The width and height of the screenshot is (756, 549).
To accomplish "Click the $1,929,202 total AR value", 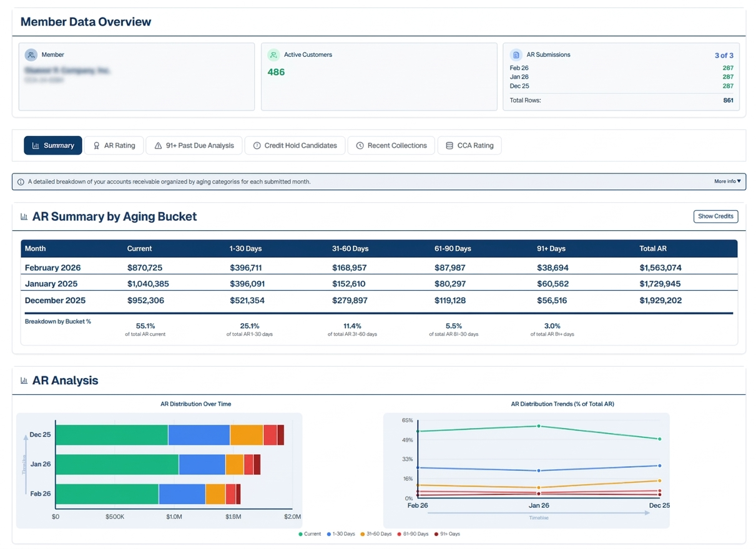I will tap(660, 300).
